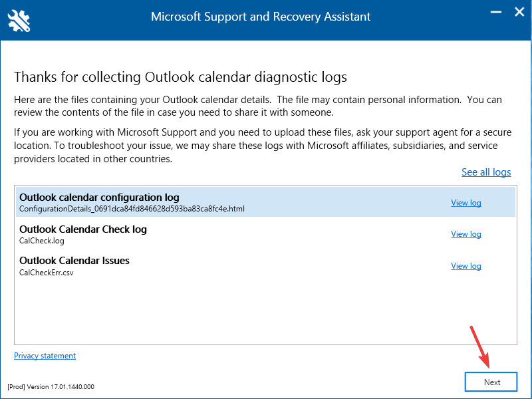Image resolution: width=532 pixels, height=399 pixels.
Task: Minimize the Support and Recovery Assistant window
Action: [495, 12]
